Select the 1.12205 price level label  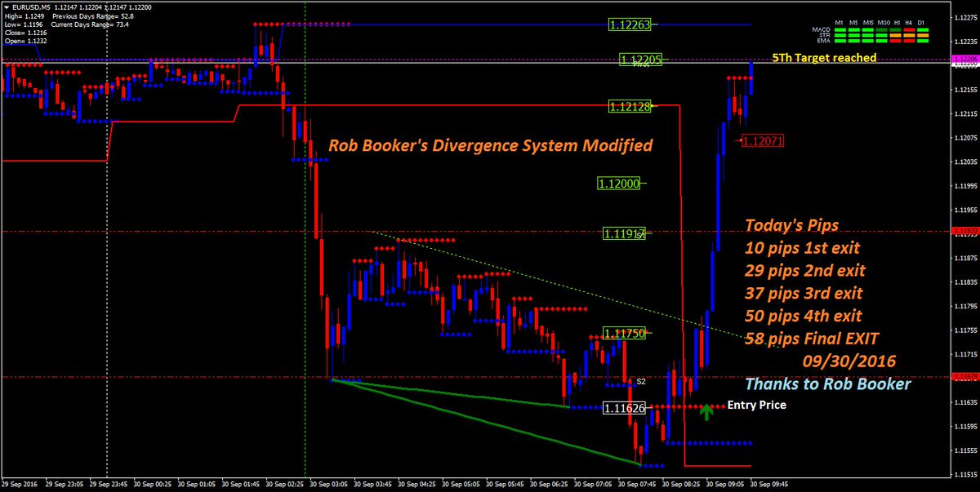(x=640, y=60)
